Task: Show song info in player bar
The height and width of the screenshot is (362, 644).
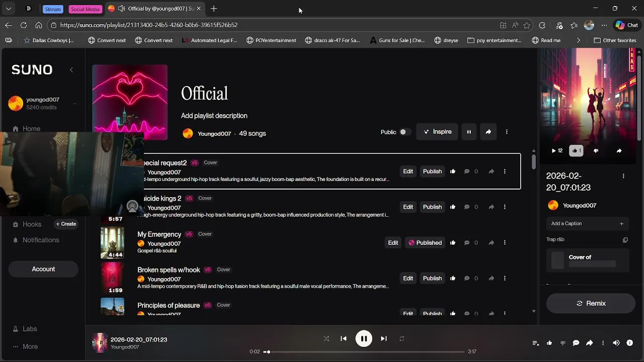Action: (629, 343)
